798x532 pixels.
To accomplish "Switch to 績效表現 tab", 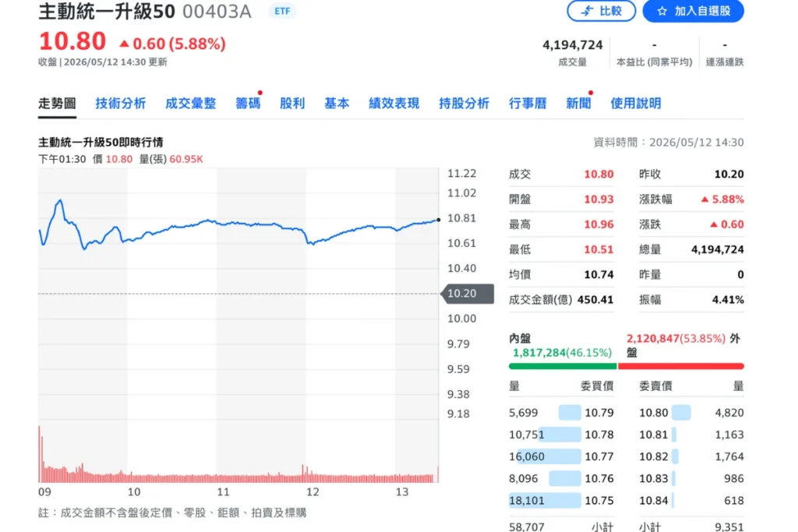I will (394, 104).
